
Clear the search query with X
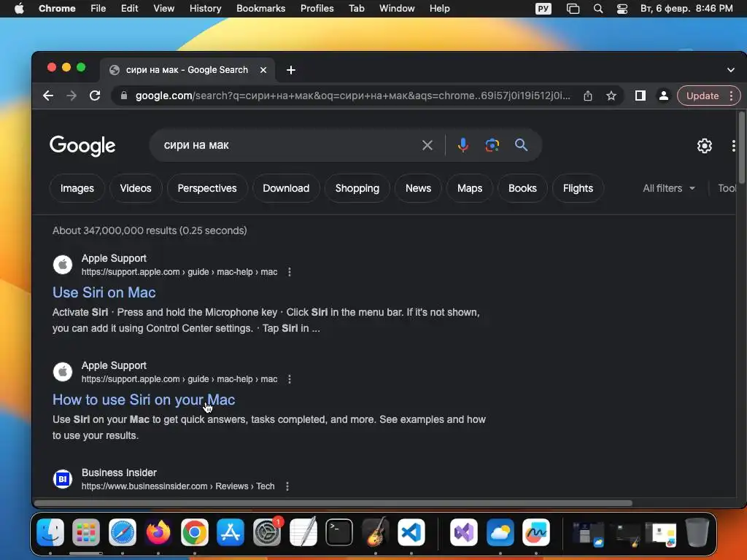click(427, 145)
